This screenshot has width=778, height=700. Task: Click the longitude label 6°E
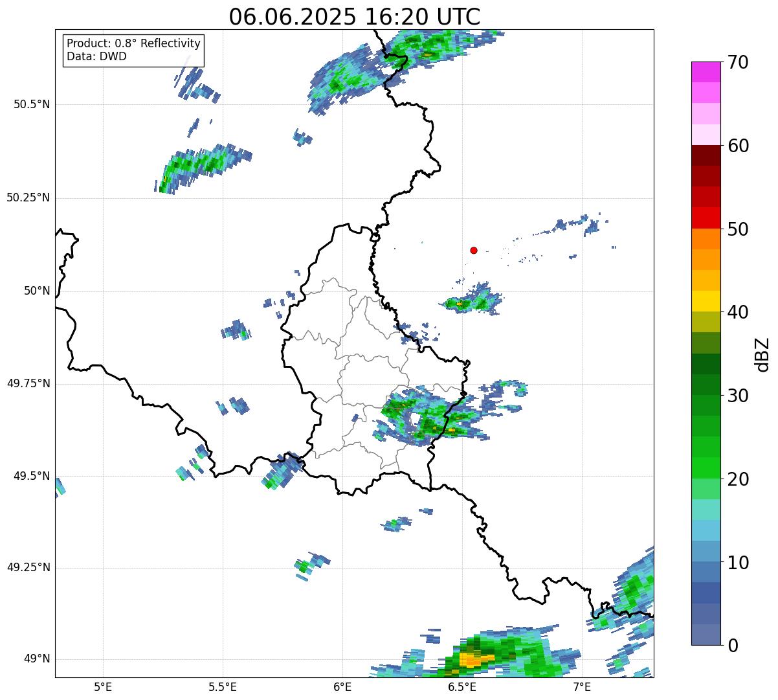point(342,686)
